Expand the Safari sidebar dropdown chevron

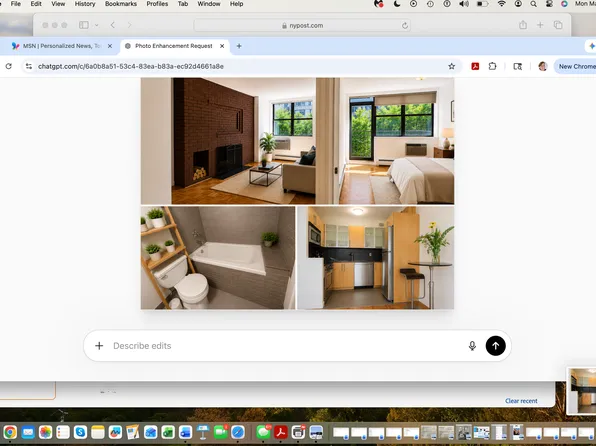pos(97,25)
